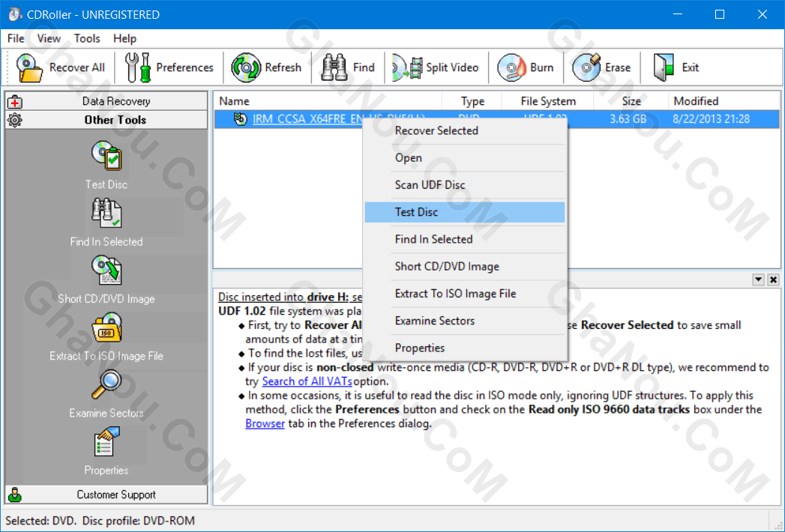Select the Find In Selected sidebar icon
The width and height of the screenshot is (785, 532).
coord(106,214)
